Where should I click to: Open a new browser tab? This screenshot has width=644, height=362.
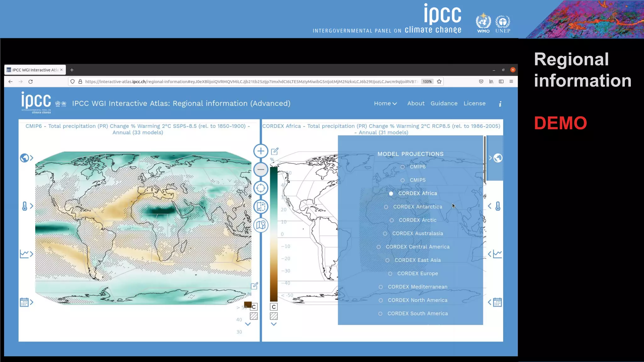(x=72, y=70)
